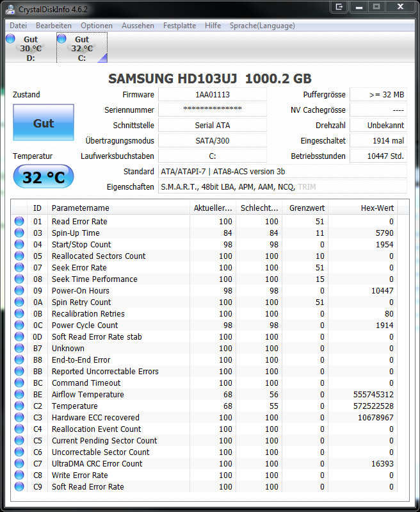The height and width of the screenshot is (512, 420).
Task: Click the status orb for Seek Time Performance
Action: [19, 279]
